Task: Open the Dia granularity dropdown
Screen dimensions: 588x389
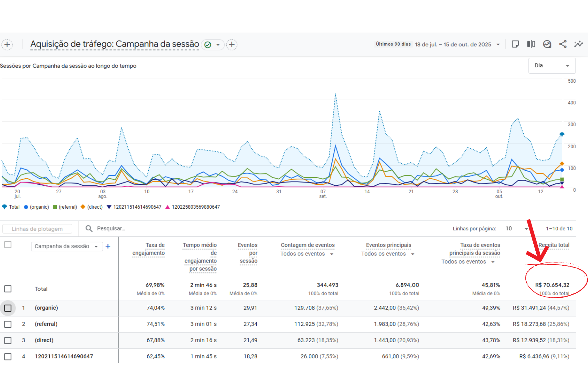Action: 552,66
